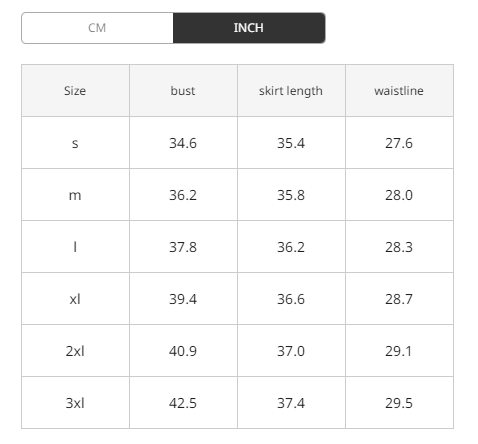
Task: Click bust value 42.5 for 3xl
Action: 183,403
